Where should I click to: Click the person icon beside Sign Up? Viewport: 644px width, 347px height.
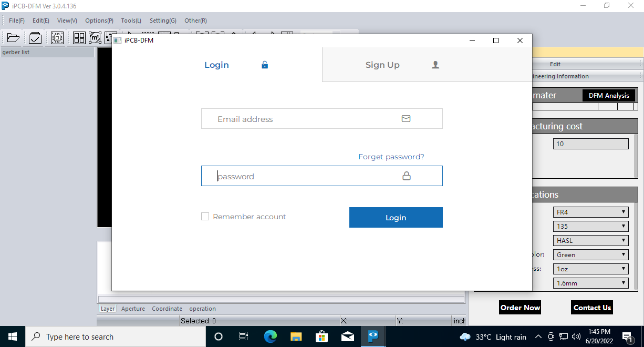point(435,65)
